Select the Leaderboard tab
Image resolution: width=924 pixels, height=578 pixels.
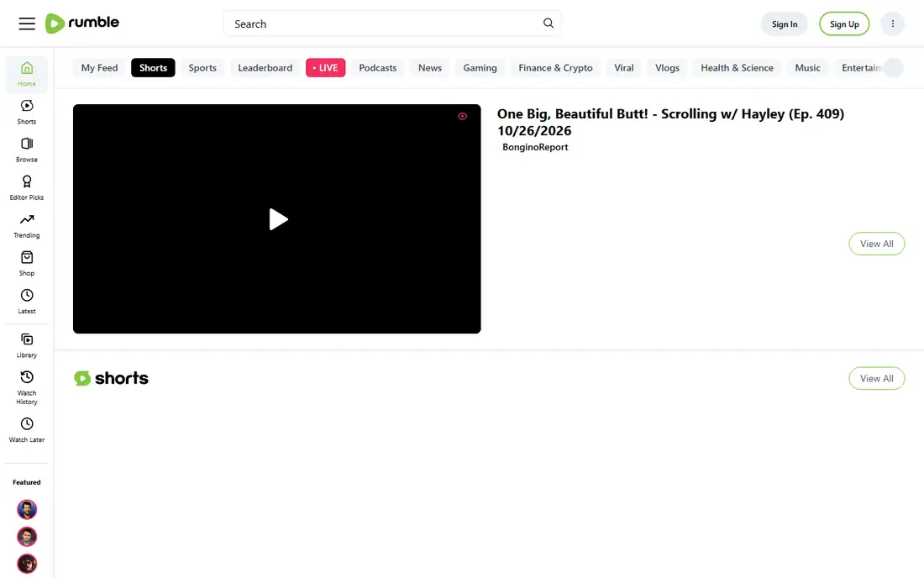265,68
